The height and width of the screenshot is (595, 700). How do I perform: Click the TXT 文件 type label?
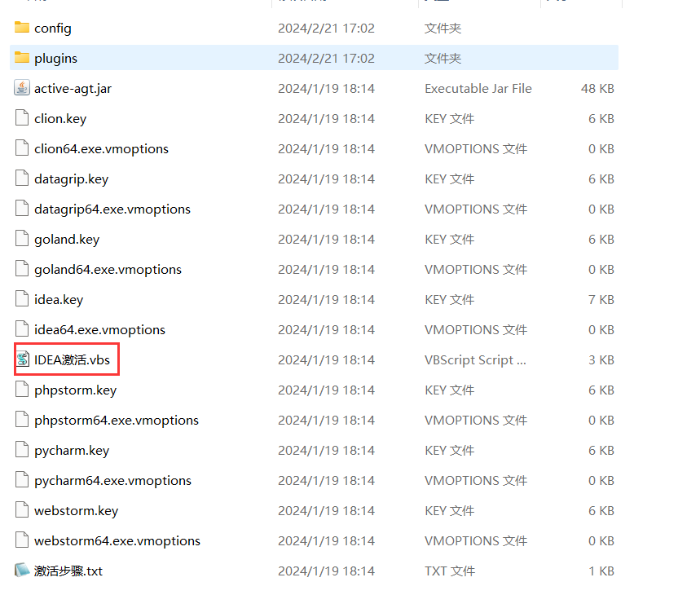(450, 571)
